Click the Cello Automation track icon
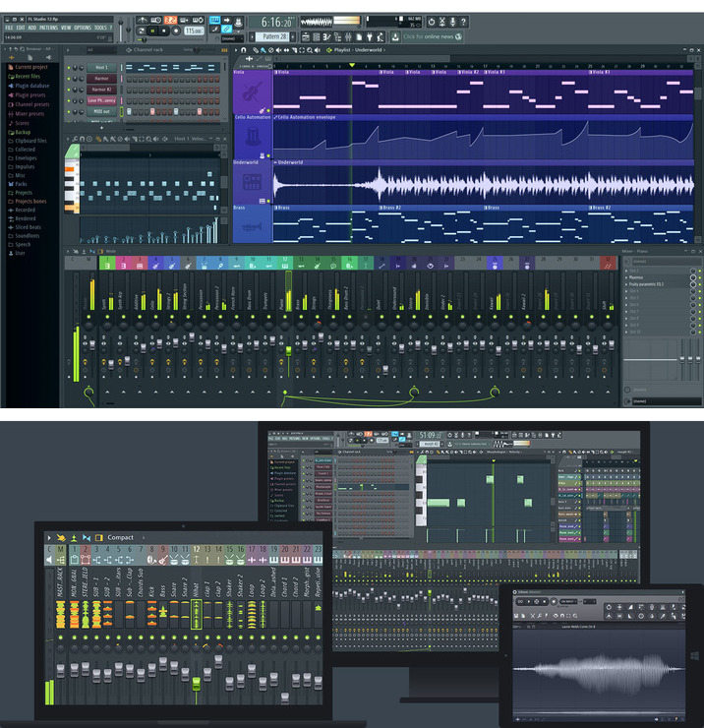 (x=251, y=138)
